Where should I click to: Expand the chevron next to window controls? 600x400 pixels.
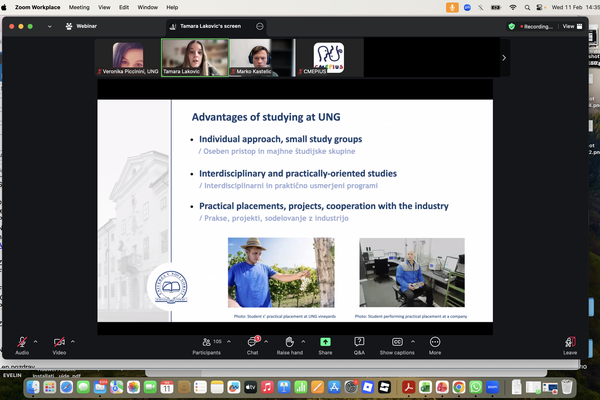pos(49,26)
